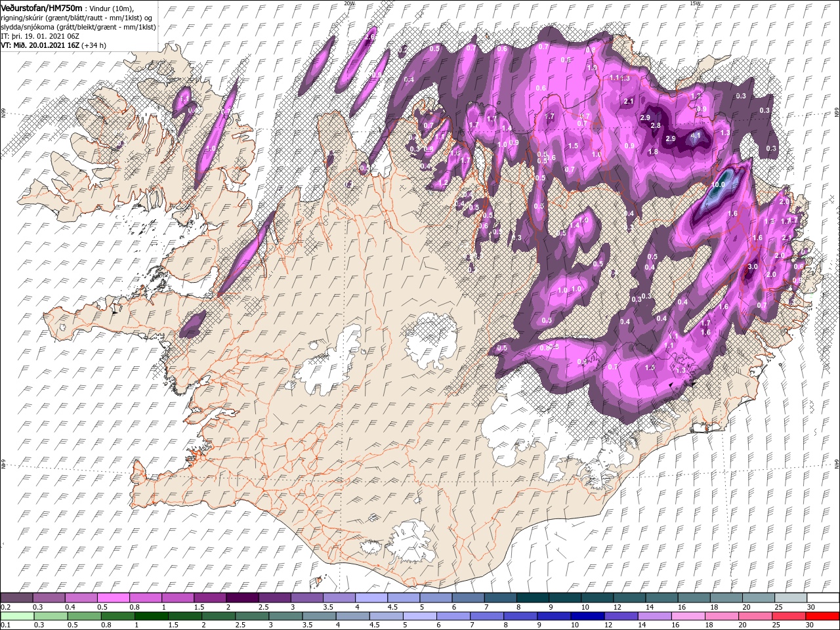Image resolution: width=840 pixels, height=630 pixels.
Task: Click the 4.1 precipitation value on the map
Action: click(696, 136)
